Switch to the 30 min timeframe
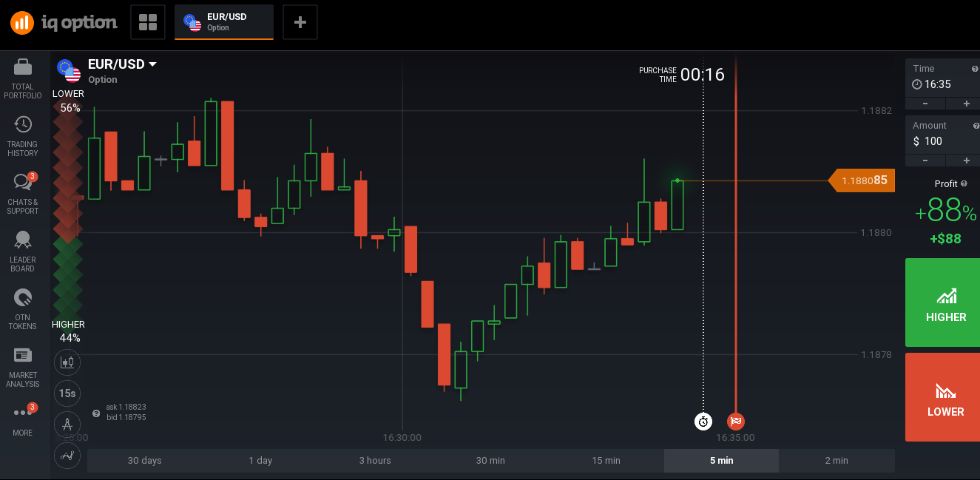Screen dimensions: 980x480 pos(490,460)
